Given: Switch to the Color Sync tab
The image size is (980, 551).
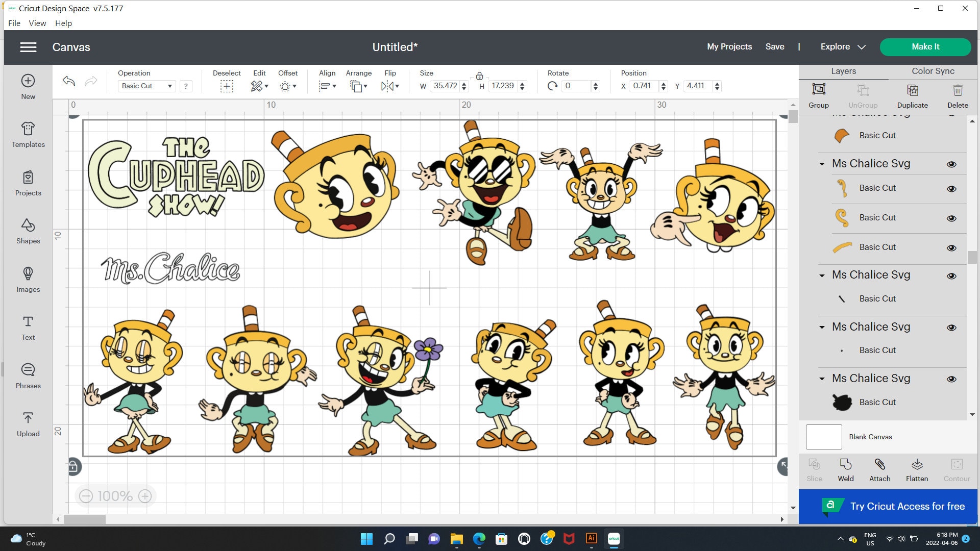Looking at the screenshot, I should coord(933,71).
